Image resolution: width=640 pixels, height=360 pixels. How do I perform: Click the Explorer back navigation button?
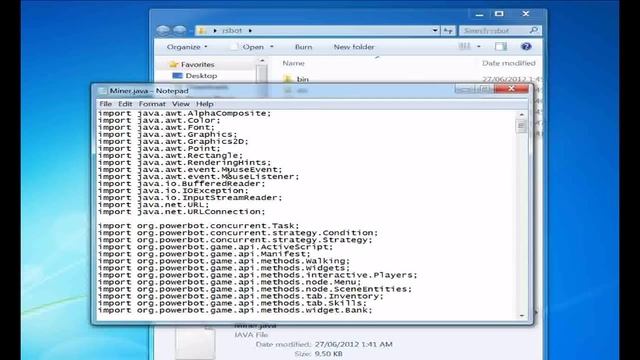coord(163,30)
